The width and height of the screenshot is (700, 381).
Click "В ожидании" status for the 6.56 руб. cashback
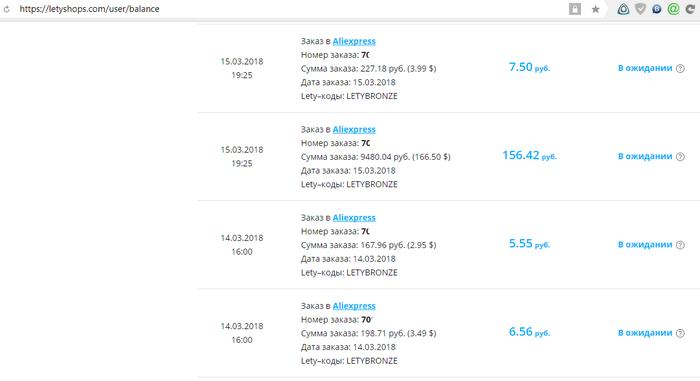[x=645, y=333]
